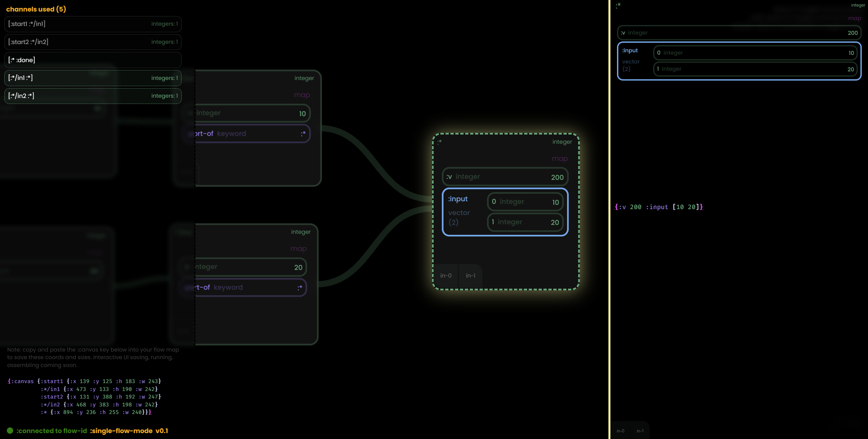Click the :v integer 200 row on canvas
868x439 pixels.
[x=505, y=177]
